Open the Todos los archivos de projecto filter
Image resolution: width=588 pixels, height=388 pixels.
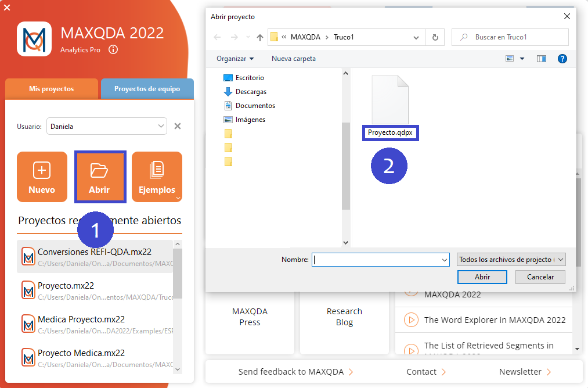pyautogui.click(x=511, y=260)
